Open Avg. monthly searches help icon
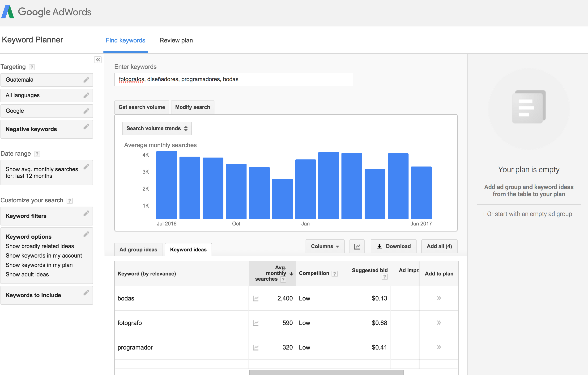This screenshot has height=375, width=588. pyautogui.click(x=283, y=279)
